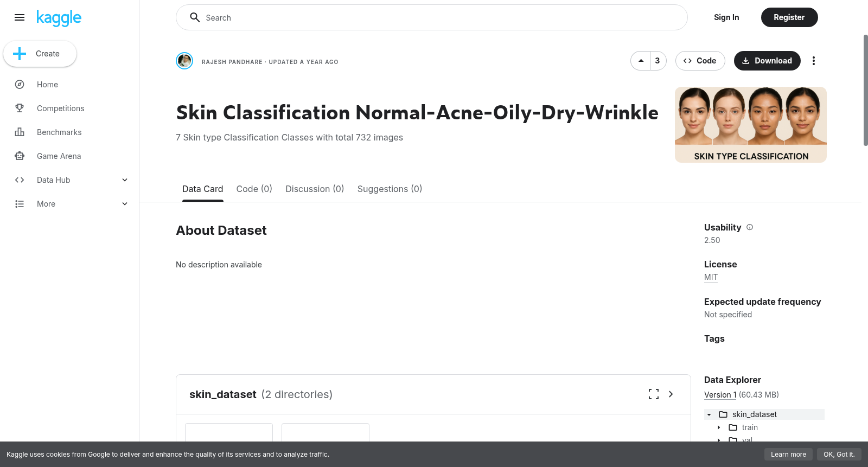Click the download arrow icon
This screenshot has height=467, width=868.
pos(746,61)
